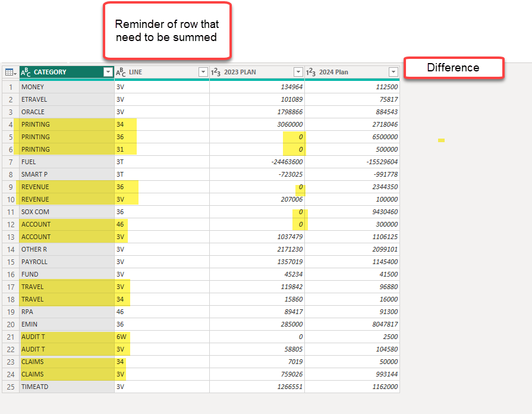Click the 2171230 value for OTHER R

pyautogui.click(x=257, y=249)
